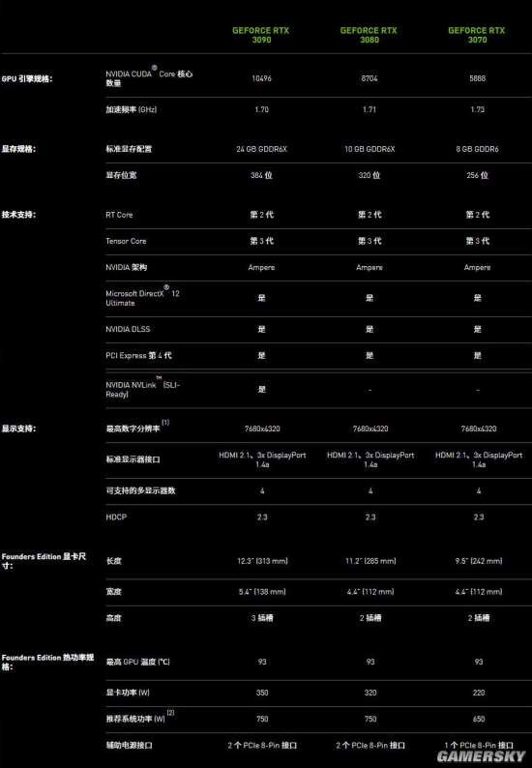Select the 9.5" (242 mm) length value
532x768 pixels.
point(479,561)
